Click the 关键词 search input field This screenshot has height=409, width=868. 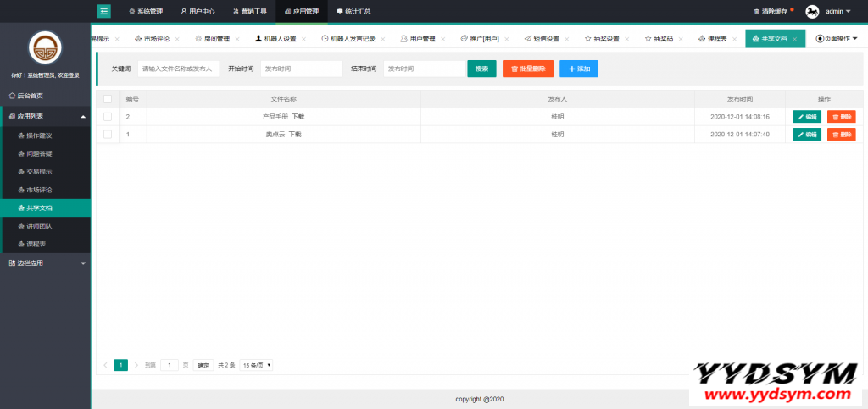179,69
